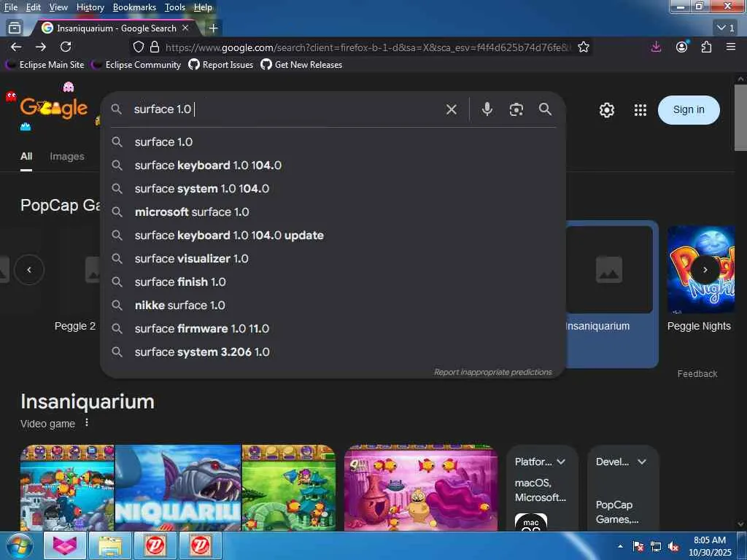Open the extensions puzzle icon

(706, 47)
